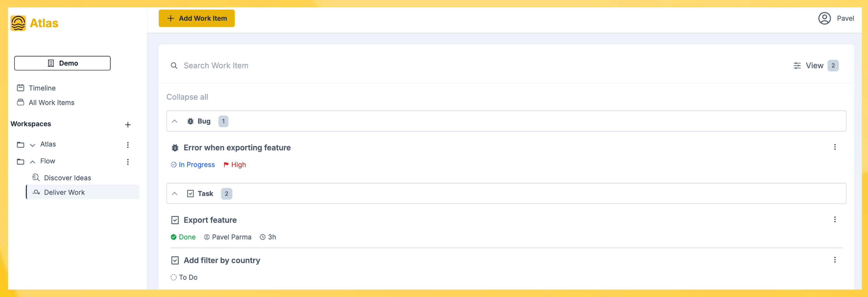Open Pavel user profile avatar
This screenshot has width=868, height=297.
pos(824,18)
